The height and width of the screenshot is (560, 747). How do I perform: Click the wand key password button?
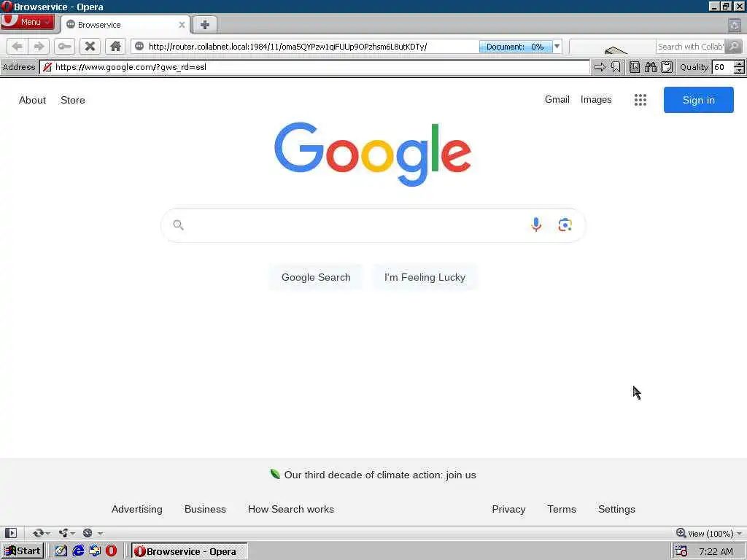coord(64,46)
